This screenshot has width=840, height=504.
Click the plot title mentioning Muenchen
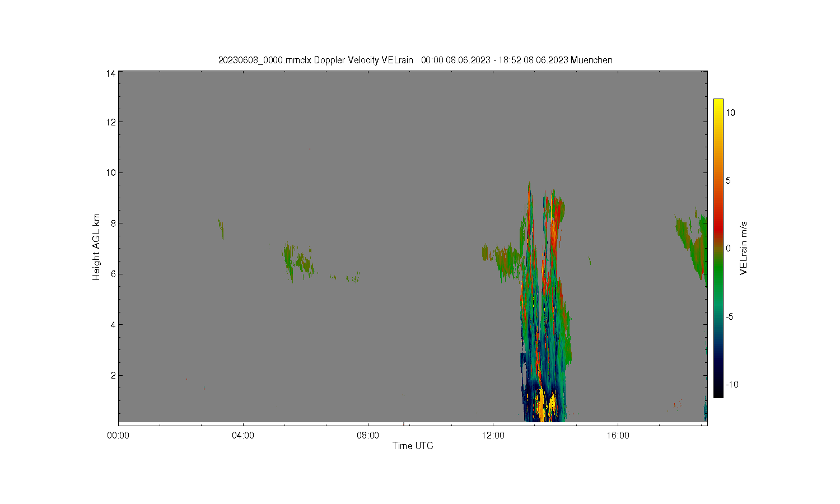pos(415,60)
